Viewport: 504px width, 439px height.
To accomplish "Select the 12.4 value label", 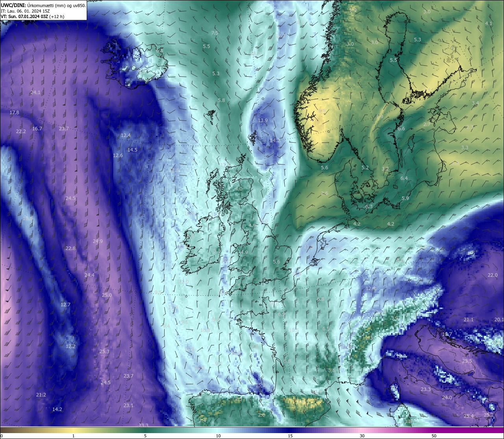I will pyautogui.click(x=126, y=135).
